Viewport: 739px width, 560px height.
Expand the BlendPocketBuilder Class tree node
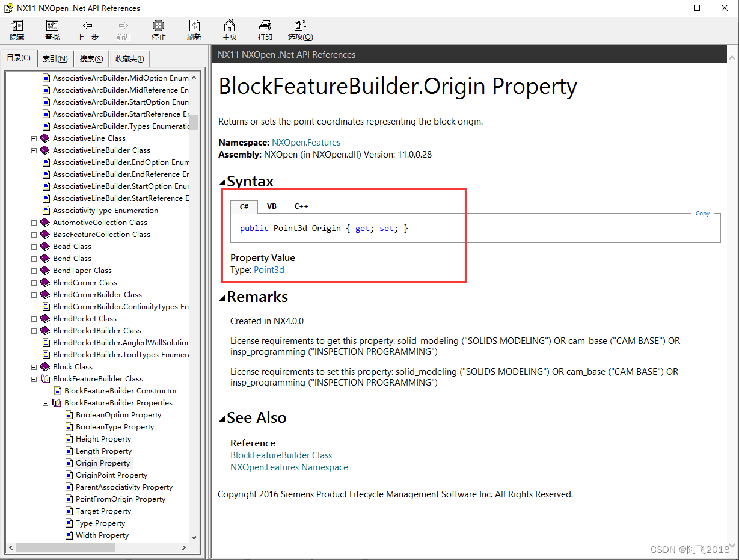pyautogui.click(x=34, y=331)
